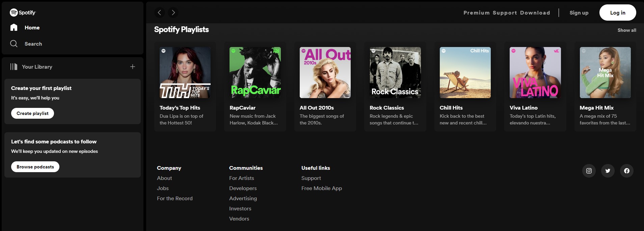The height and width of the screenshot is (231, 644).
Task: Open the Advertising footer link
Action: 243,199
